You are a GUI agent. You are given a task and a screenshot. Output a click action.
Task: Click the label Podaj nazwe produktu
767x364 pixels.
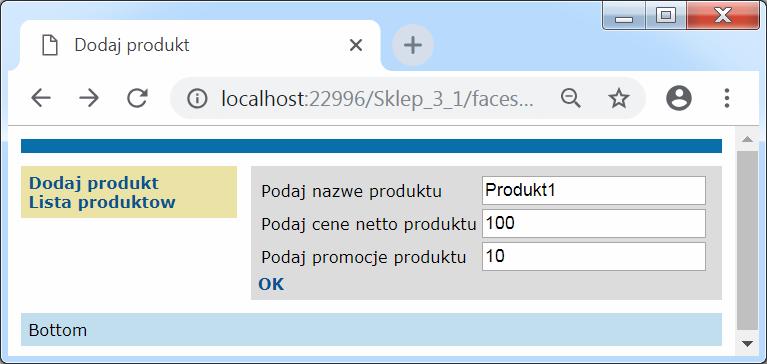[352, 191]
